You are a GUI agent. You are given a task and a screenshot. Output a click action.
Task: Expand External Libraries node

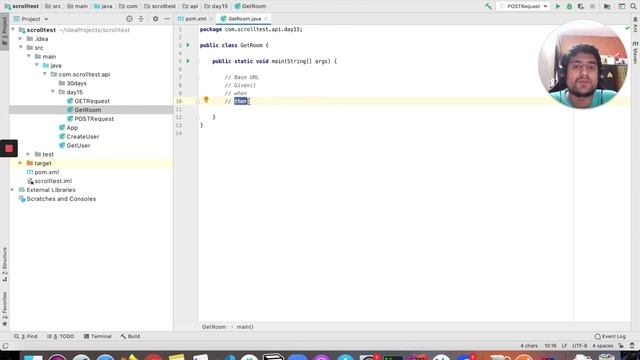coord(12,190)
